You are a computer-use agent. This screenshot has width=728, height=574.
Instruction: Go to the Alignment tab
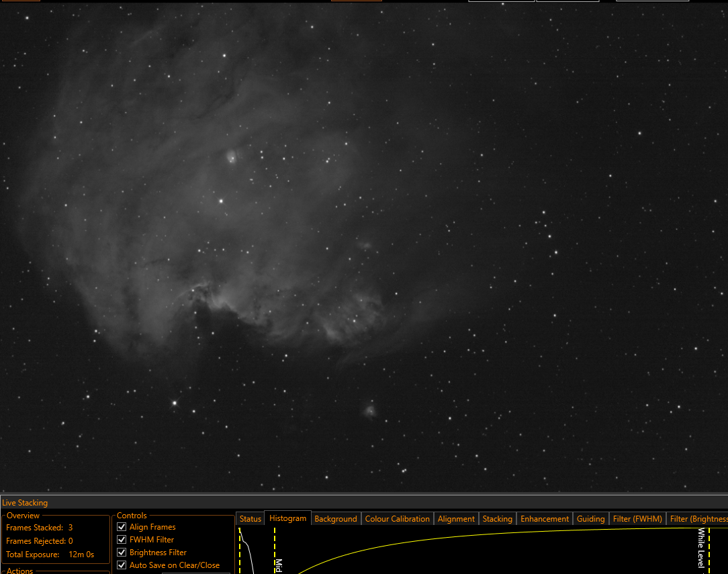(x=456, y=519)
